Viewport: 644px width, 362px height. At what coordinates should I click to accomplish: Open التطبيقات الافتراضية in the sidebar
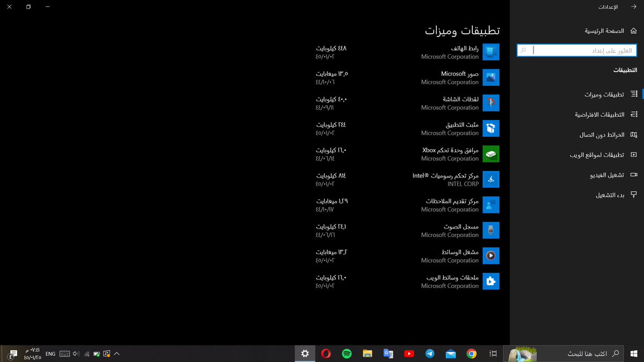click(x=577, y=115)
